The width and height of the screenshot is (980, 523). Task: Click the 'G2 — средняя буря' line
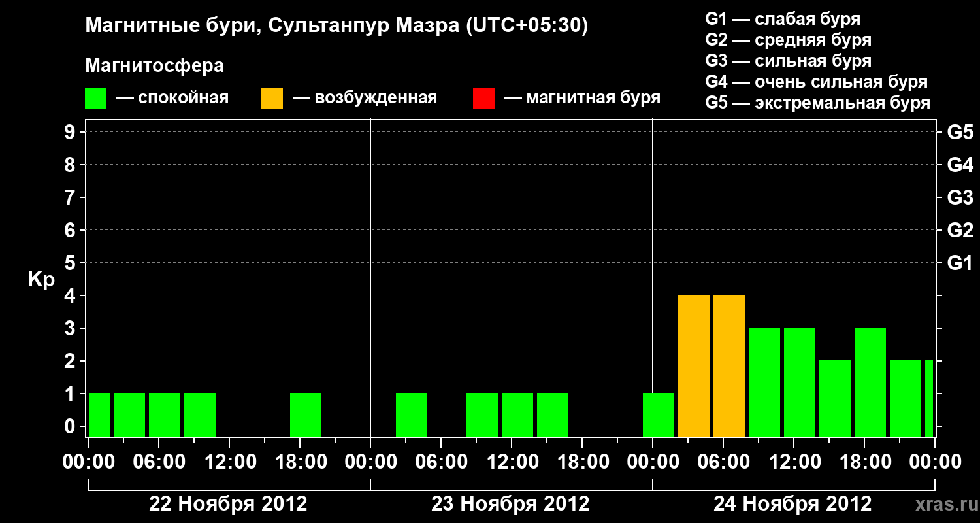tap(788, 40)
